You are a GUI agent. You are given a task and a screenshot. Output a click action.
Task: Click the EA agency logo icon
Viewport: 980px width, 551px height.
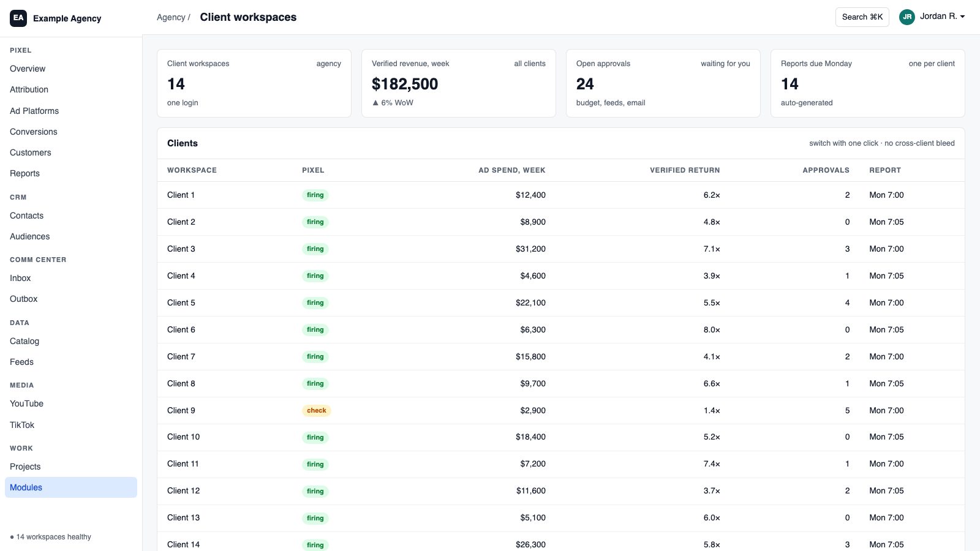(18, 18)
